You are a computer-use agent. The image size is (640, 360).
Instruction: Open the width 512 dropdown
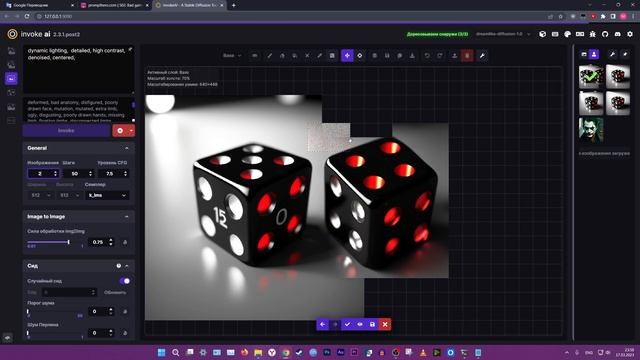(40, 195)
